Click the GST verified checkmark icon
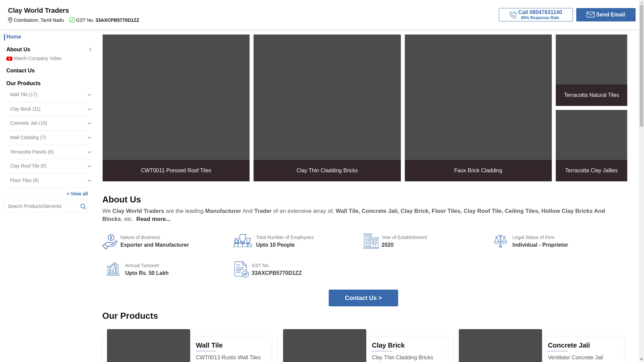 click(x=72, y=20)
